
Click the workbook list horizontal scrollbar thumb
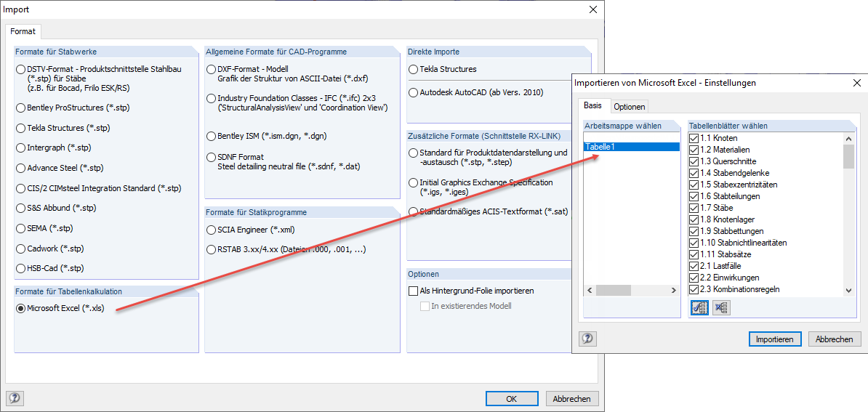click(x=612, y=291)
